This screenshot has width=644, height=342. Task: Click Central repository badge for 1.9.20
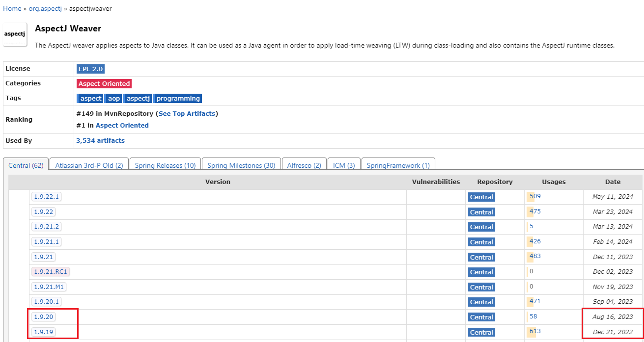tap(481, 317)
